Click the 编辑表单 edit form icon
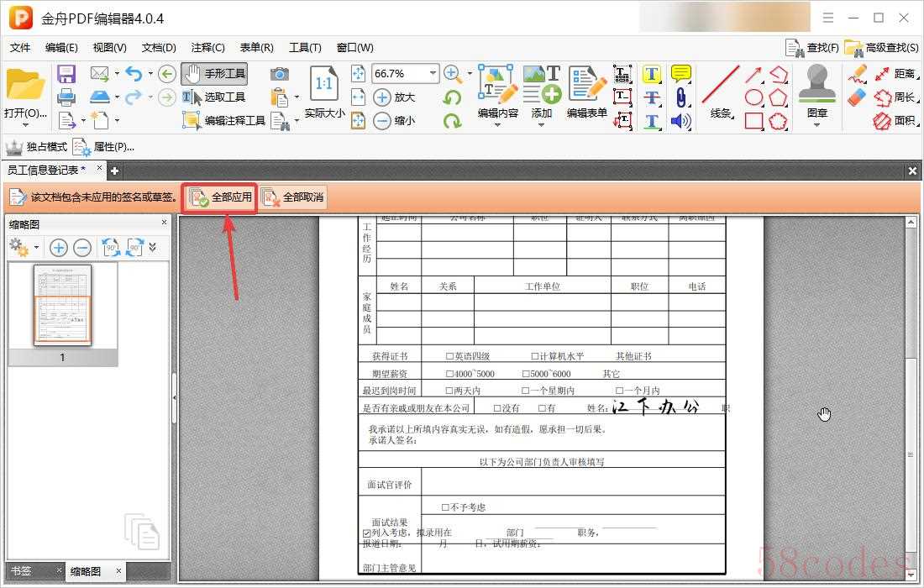Viewport: 924px width, 588px height. pos(587,92)
